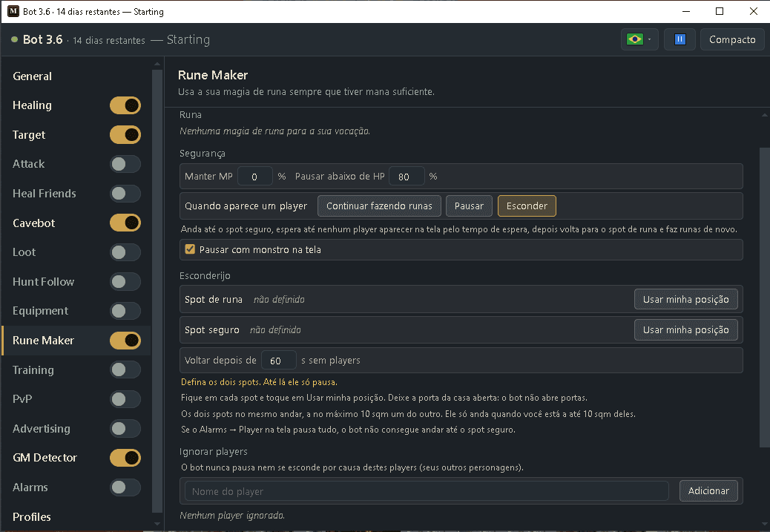
Task: Enable the Alarms toggle
Action: (x=125, y=487)
